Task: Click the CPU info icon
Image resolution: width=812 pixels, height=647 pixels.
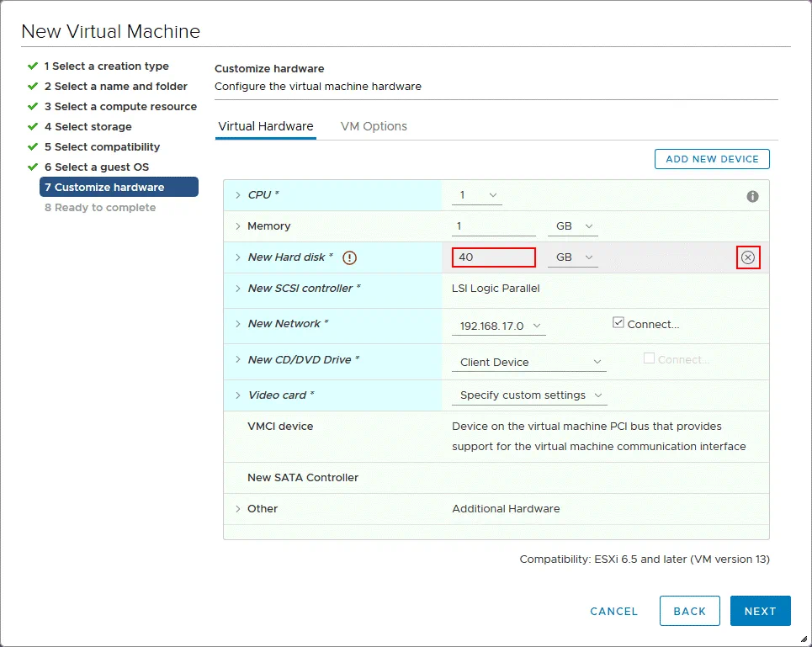Action: tap(752, 196)
